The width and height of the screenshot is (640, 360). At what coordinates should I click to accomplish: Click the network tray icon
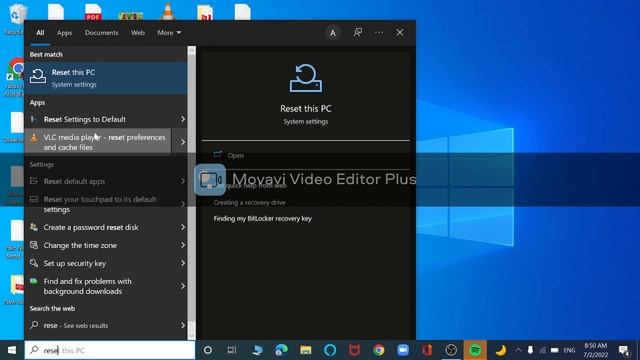click(542, 350)
